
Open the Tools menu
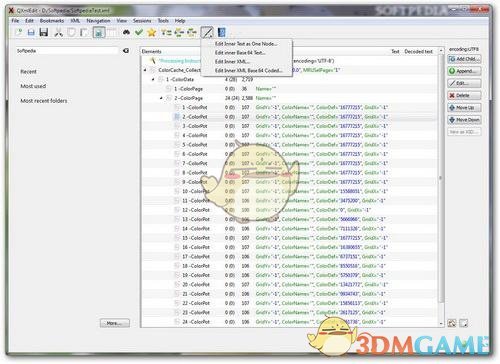(163, 21)
